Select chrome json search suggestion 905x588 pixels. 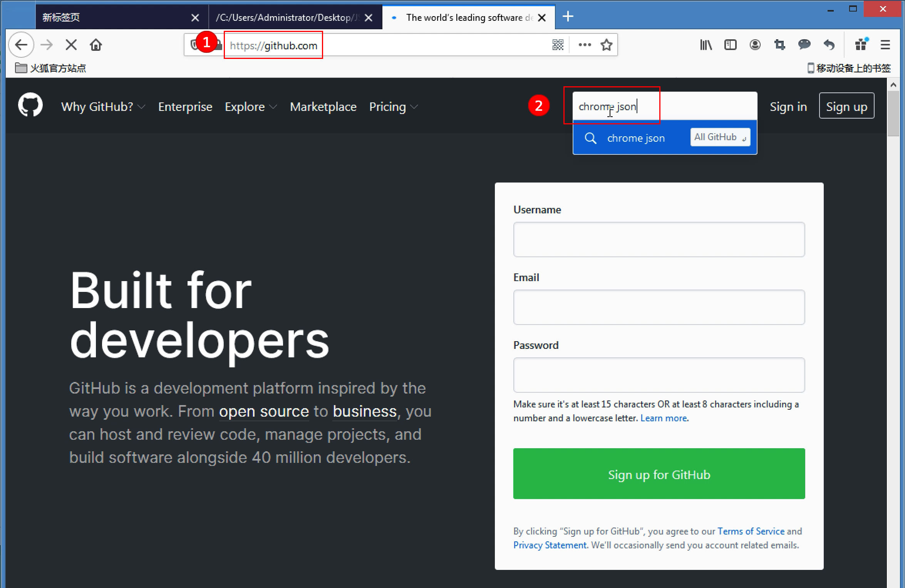(x=665, y=137)
